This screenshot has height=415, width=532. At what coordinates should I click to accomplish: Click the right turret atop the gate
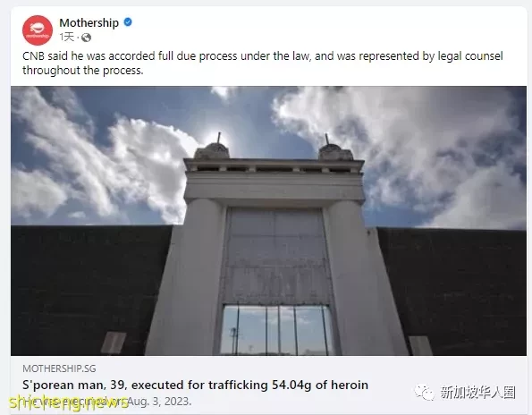click(335, 148)
